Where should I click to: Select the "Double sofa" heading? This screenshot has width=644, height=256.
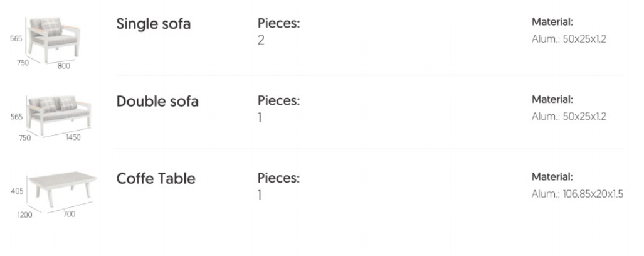pyautogui.click(x=157, y=102)
